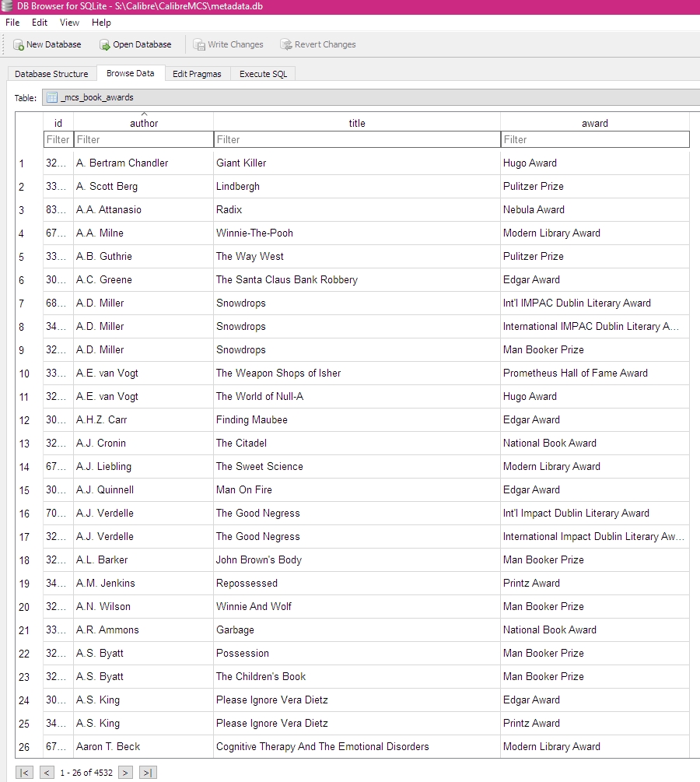Go to the previous page of records
The width and height of the screenshot is (700, 782).
click(x=47, y=773)
